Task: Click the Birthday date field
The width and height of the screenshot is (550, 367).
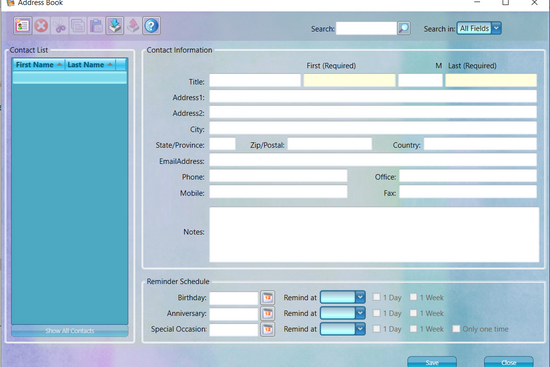Action: tap(234, 298)
